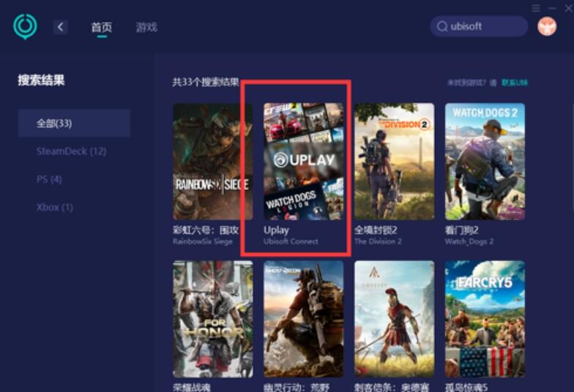Open the hamburger menu in title bar

(x=536, y=8)
